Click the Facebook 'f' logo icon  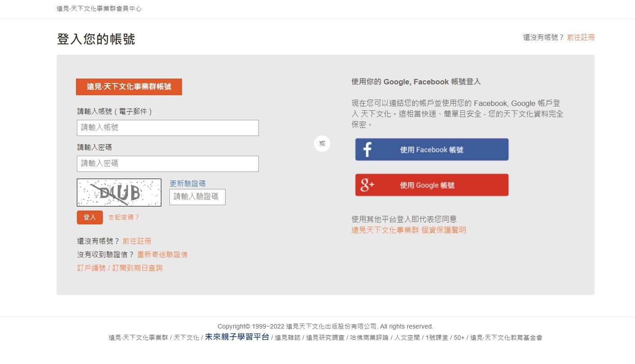coord(367,149)
